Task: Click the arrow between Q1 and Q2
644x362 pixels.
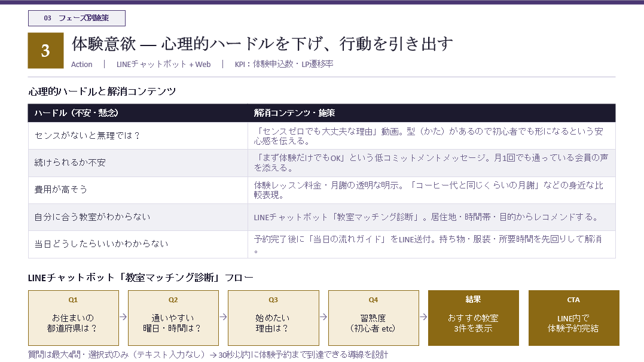Action: tap(123, 318)
